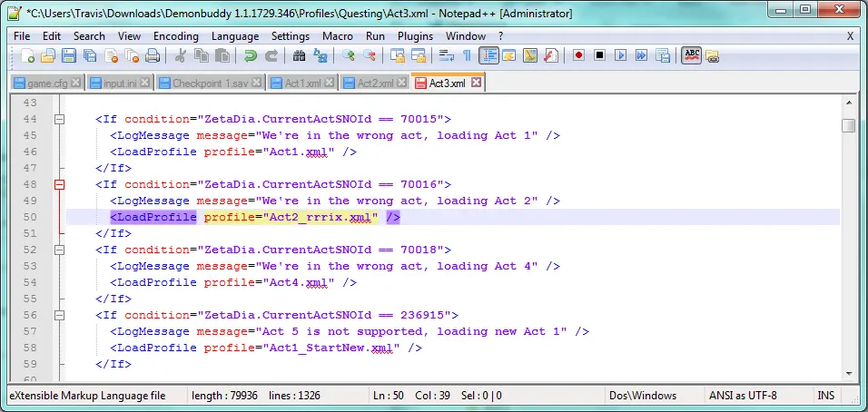Image resolution: width=868 pixels, height=412 pixels.
Task: Open the Search menu
Action: tap(89, 36)
